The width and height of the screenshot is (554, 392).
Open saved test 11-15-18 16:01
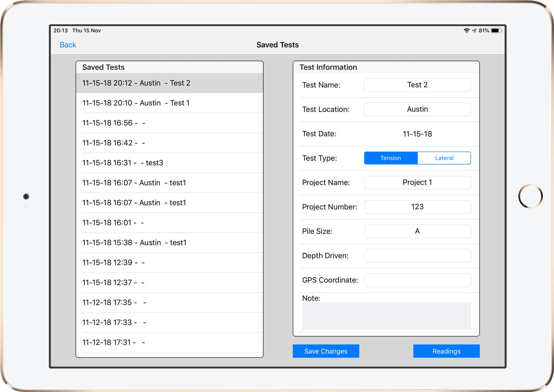(170, 223)
